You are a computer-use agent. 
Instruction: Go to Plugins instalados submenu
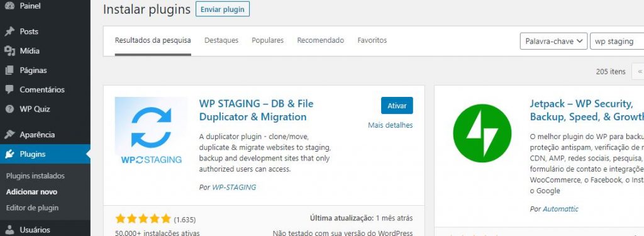(x=35, y=176)
